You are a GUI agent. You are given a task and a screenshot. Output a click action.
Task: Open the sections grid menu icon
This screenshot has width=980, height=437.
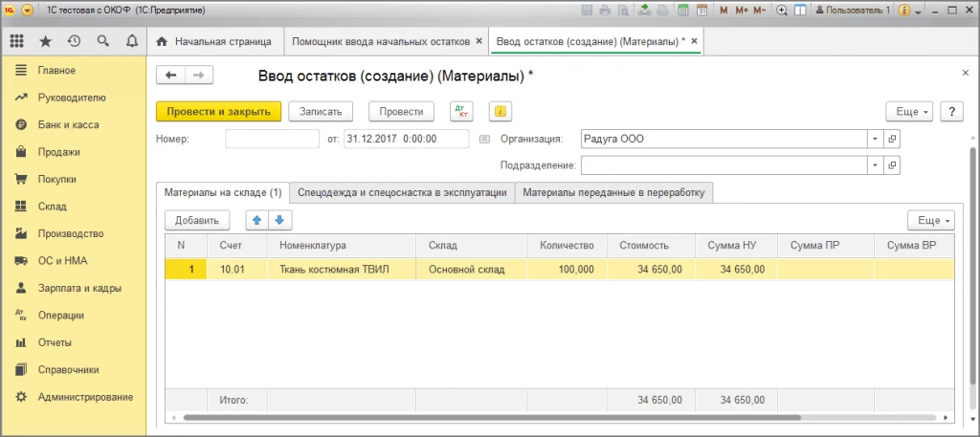tap(17, 41)
